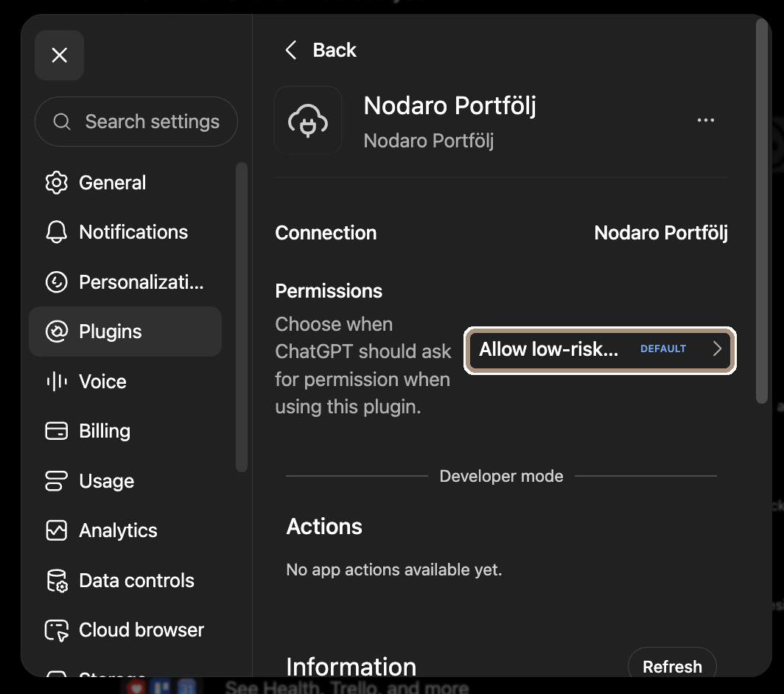Viewport: 784px width, 694px height.
Task: Click the Data controls database icon
Action: pos(57,581)
